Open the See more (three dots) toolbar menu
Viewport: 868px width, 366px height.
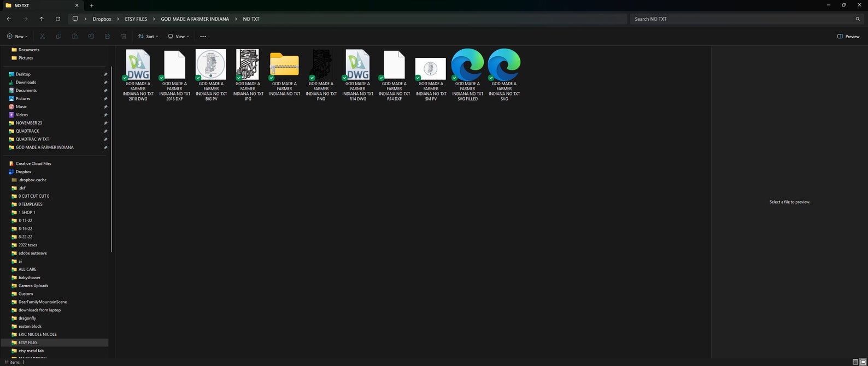coord(203,37)
